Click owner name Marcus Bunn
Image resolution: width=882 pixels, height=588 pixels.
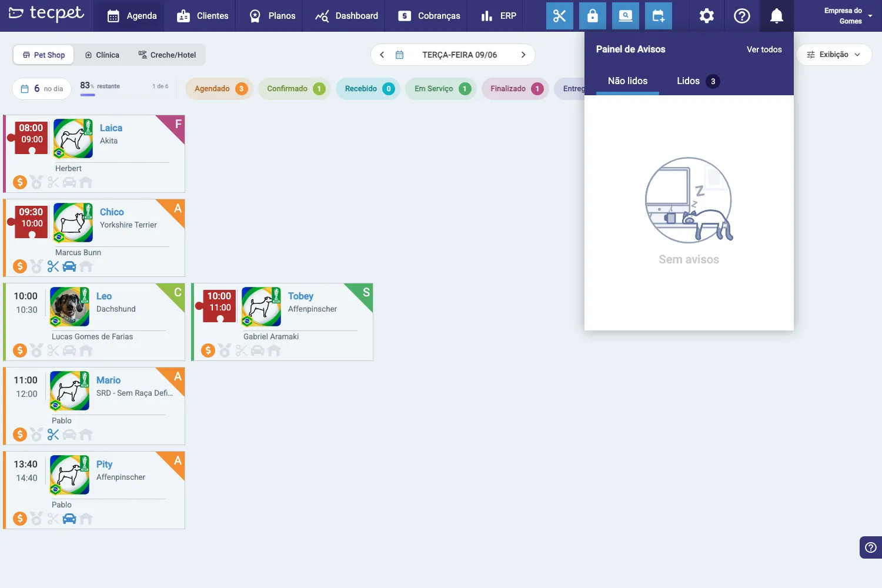click(x=78, y=252)
